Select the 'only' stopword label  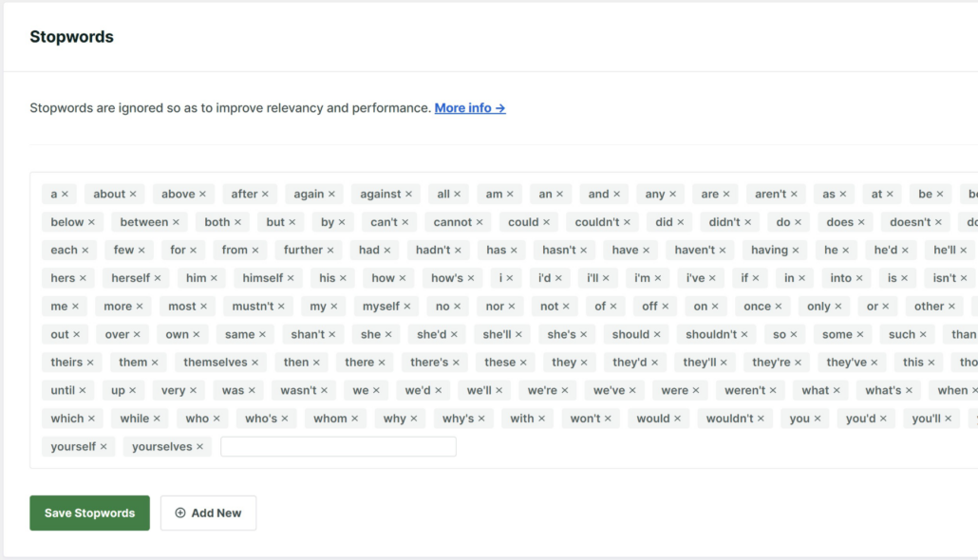coord(818,307)
